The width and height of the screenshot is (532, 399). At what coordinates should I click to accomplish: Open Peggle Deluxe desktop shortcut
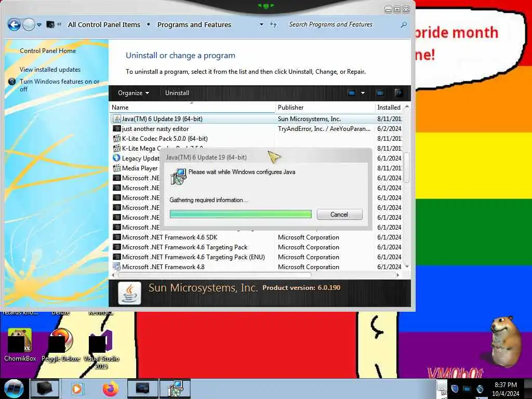point(61,345)
